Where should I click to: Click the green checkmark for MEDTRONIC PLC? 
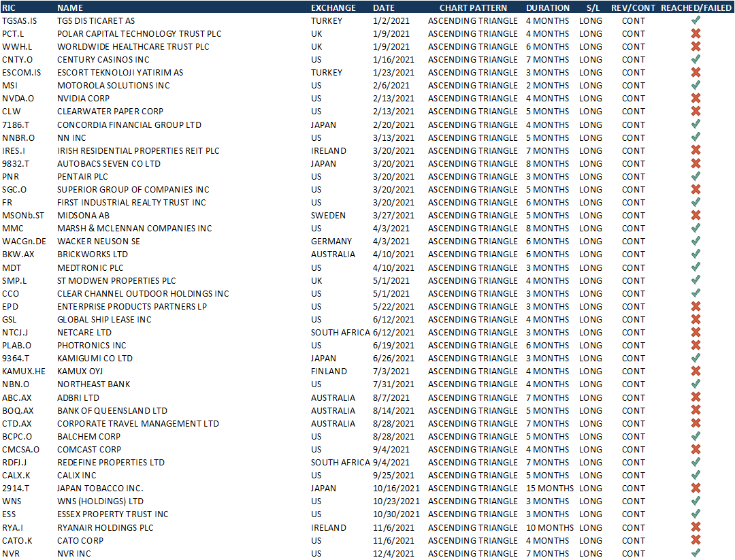click(696, 267)
